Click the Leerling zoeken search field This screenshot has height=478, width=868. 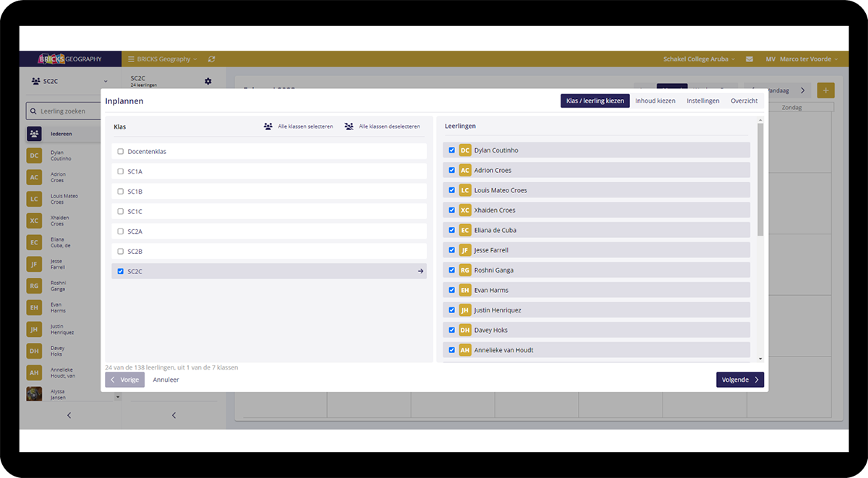pyautogui.click(x=69, y=111)
